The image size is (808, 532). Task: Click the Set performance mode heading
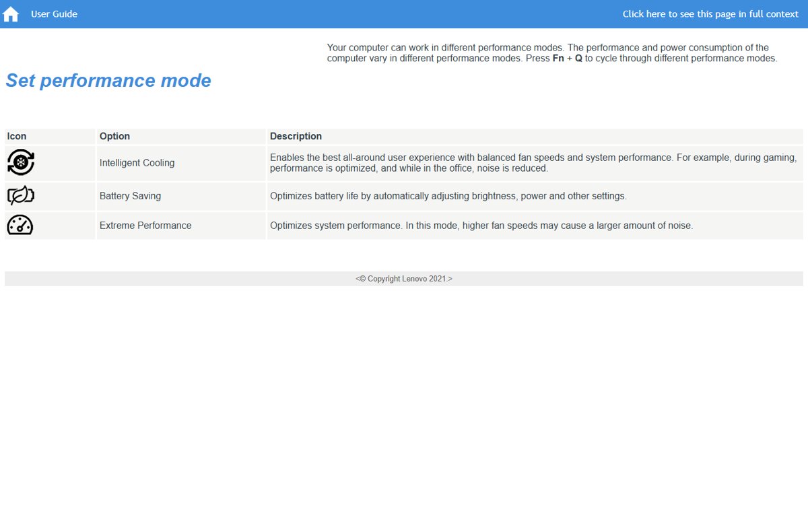pos(108,81)
